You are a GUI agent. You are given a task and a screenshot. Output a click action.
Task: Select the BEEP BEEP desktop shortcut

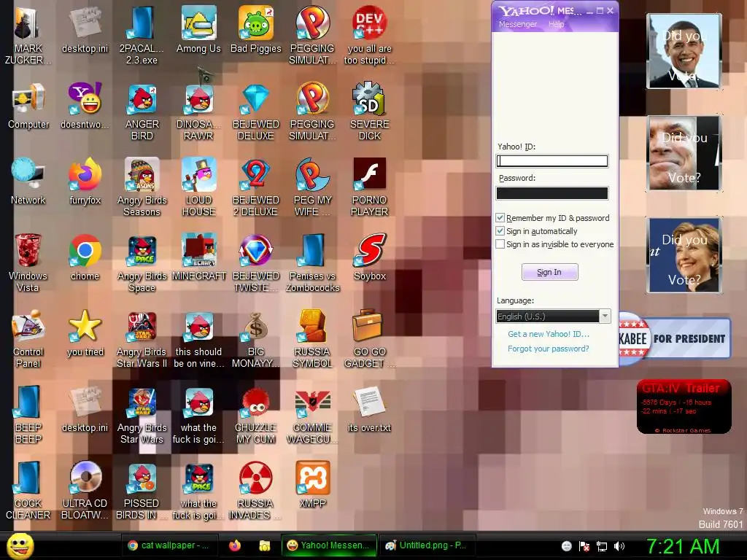(28, 414)
